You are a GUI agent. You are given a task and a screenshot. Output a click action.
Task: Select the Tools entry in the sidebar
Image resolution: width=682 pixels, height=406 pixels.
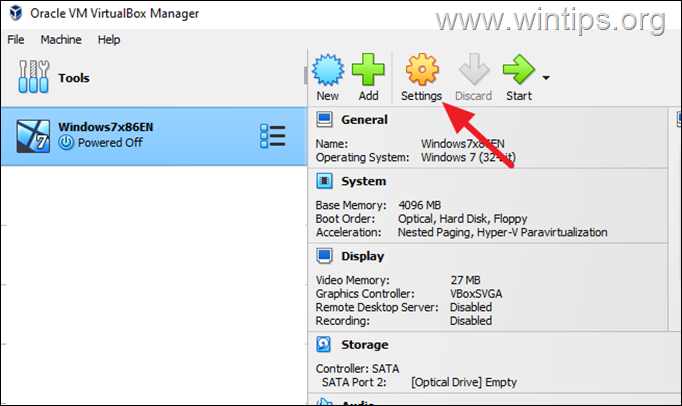(153, 78)
